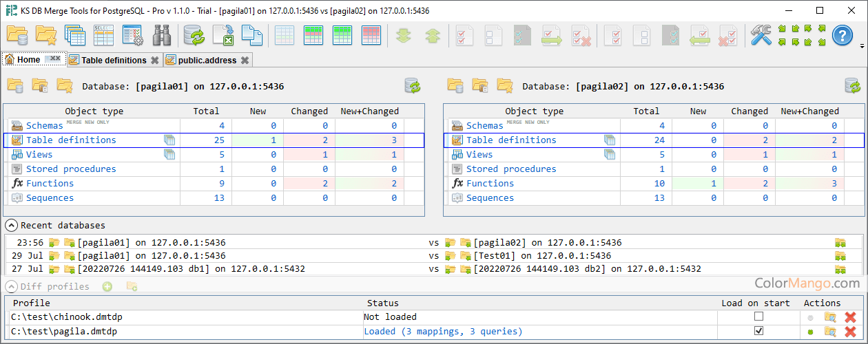Click the tables icon beside left Table definitions
Screen dimensions: 868x344
(169, 140)
